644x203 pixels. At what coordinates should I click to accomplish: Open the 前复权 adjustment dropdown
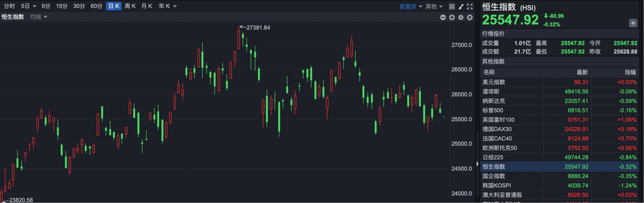tap(410, 6)
